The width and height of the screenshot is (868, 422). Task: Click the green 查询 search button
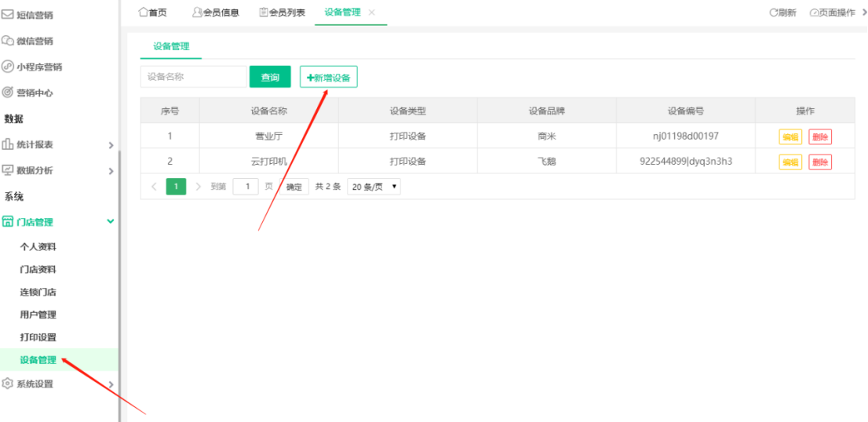point(270,77)
